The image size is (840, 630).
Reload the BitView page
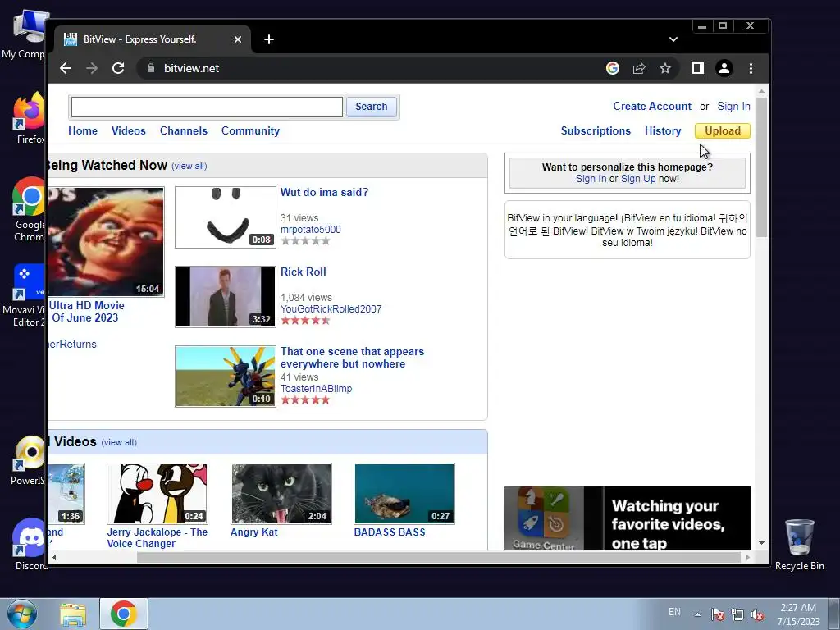(118, 68)
